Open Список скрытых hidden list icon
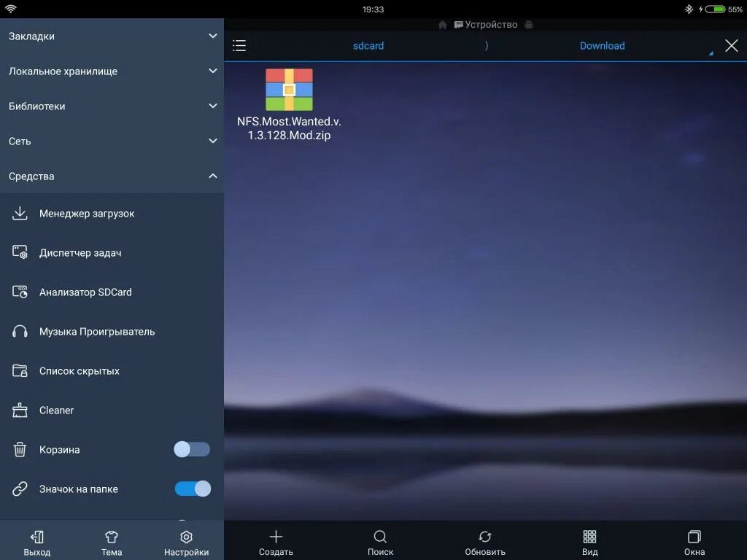This screenshot has width=747, height=560. coord(20,370)
